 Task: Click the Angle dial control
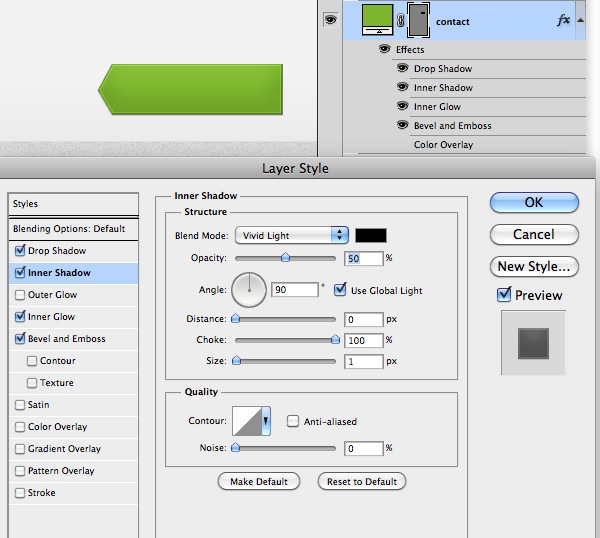(249, 290)
